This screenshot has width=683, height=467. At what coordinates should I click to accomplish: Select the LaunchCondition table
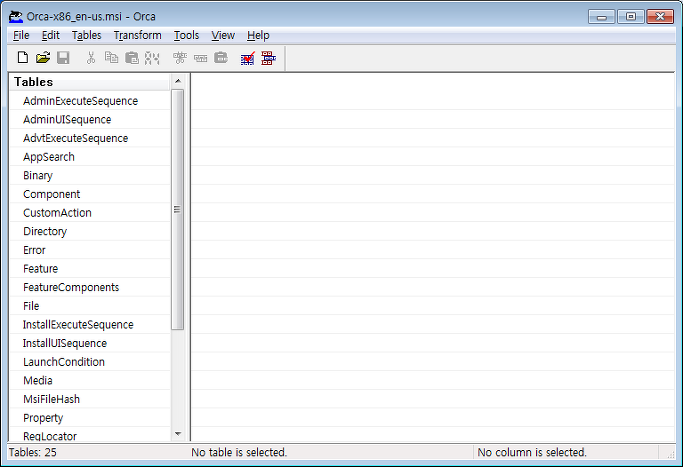tap(90, 362)
